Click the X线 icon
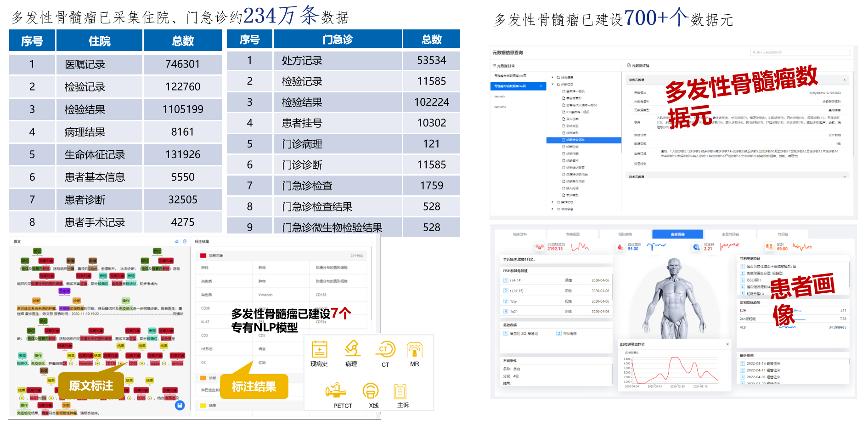This screenshot has height=421, width=868. [x=371, y=391]
